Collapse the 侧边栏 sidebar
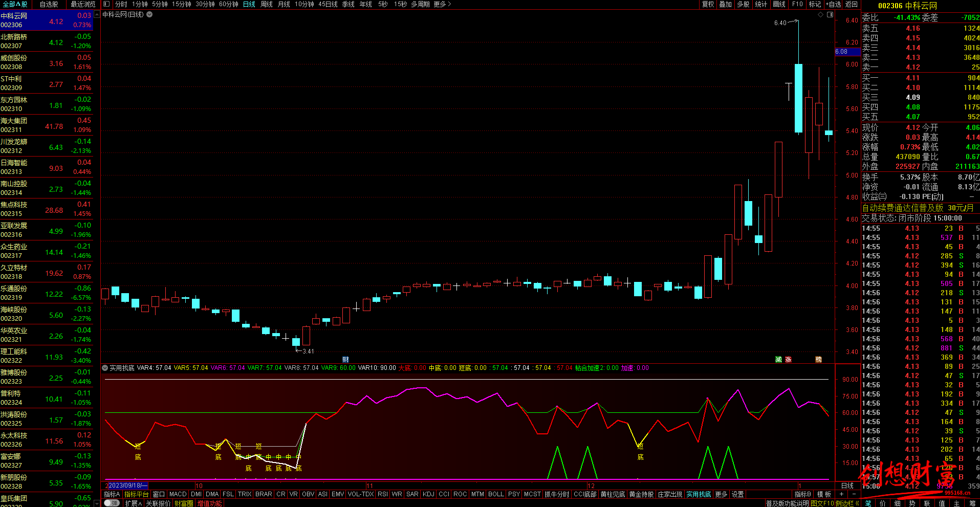The image size is (980, 507). click(x=847, y=503)
